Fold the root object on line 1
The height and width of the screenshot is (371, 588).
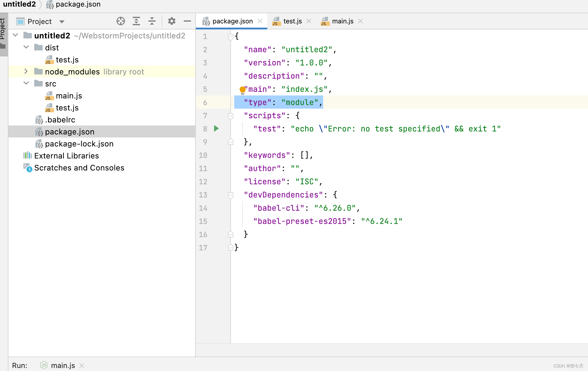(231, 37)
